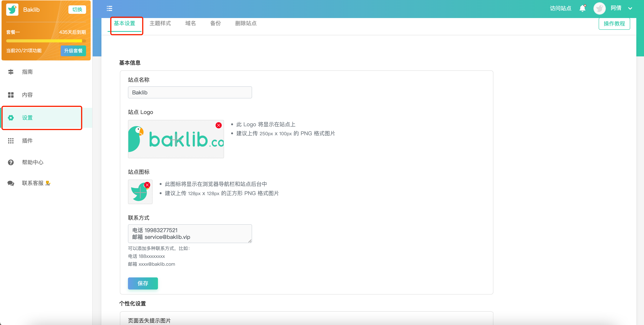Click the 联系方式 field label

pos(139,218)
